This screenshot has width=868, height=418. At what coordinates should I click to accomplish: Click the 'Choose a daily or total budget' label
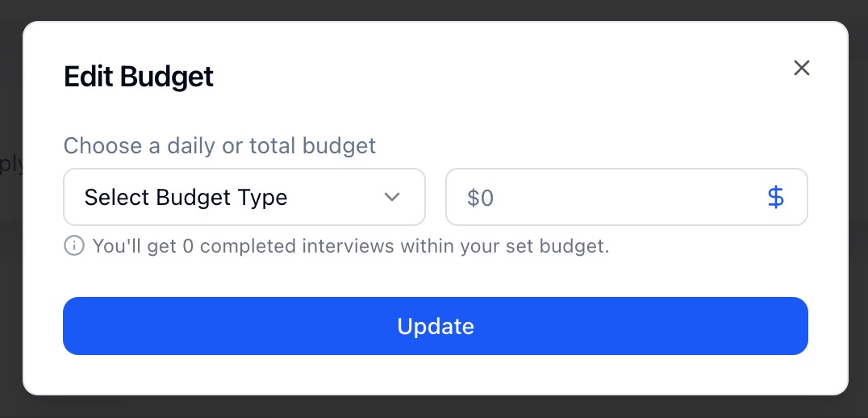219,146
